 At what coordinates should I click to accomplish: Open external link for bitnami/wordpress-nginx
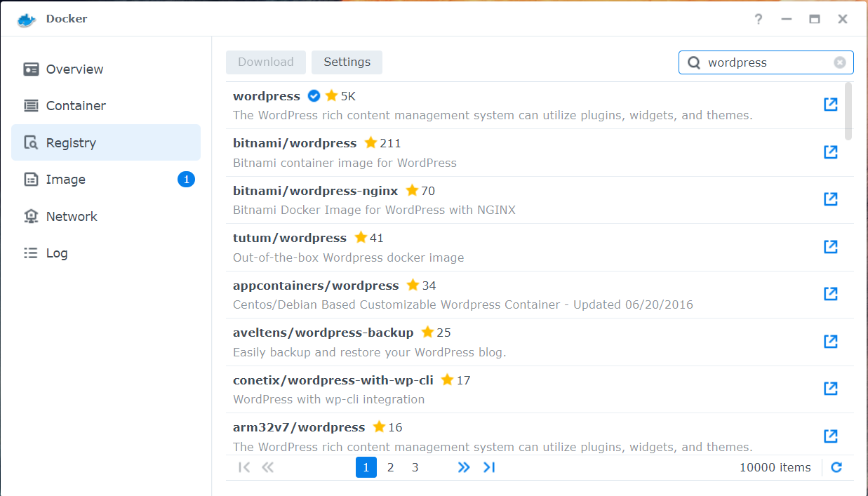tap(831, 199)
